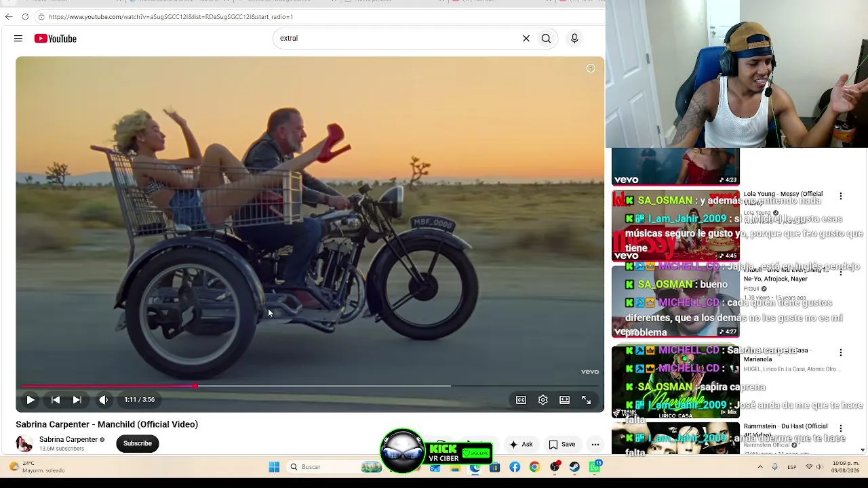Open options for Rammstein Du Hast
Viewport: 868px width, 488px height.
click(x=841, y=428)
